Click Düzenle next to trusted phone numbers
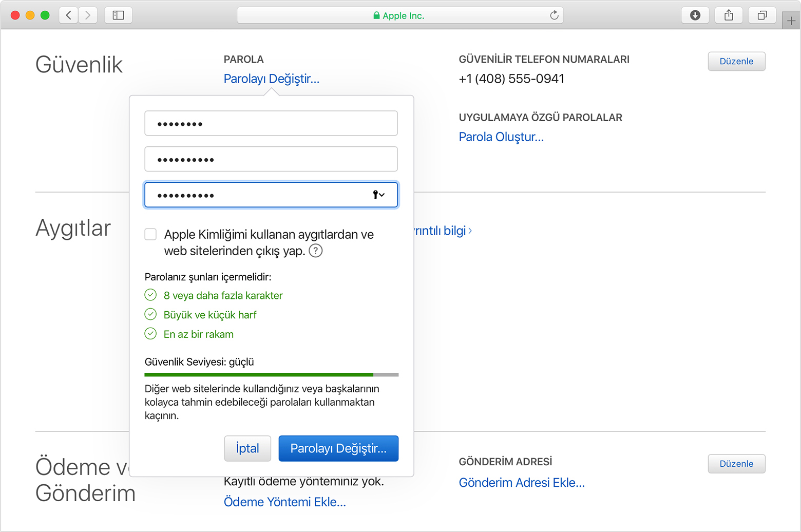This screenshot has height=532, width=801. point(736,61)
